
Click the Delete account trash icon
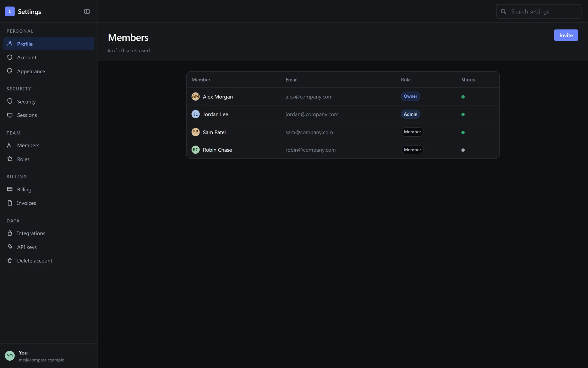[x=10, y=261]
